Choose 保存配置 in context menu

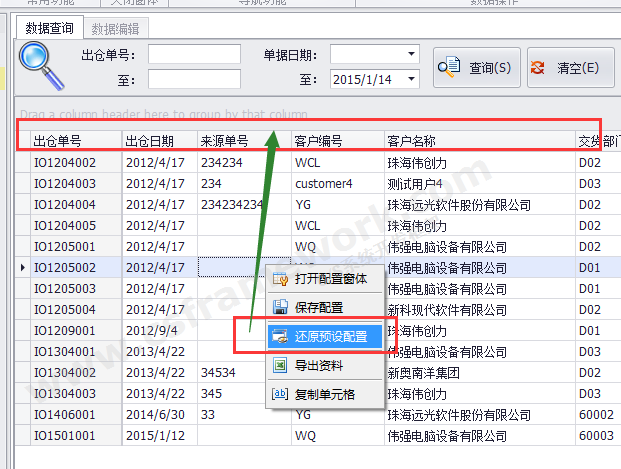[319, 308]
